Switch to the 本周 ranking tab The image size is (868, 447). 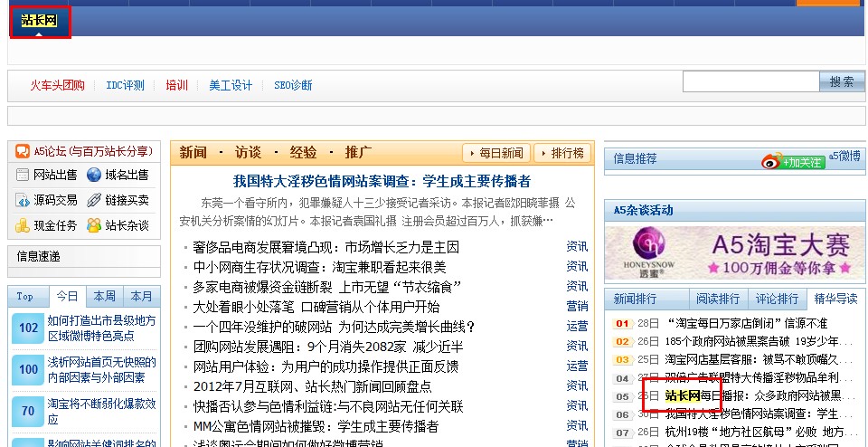[103, 297]
